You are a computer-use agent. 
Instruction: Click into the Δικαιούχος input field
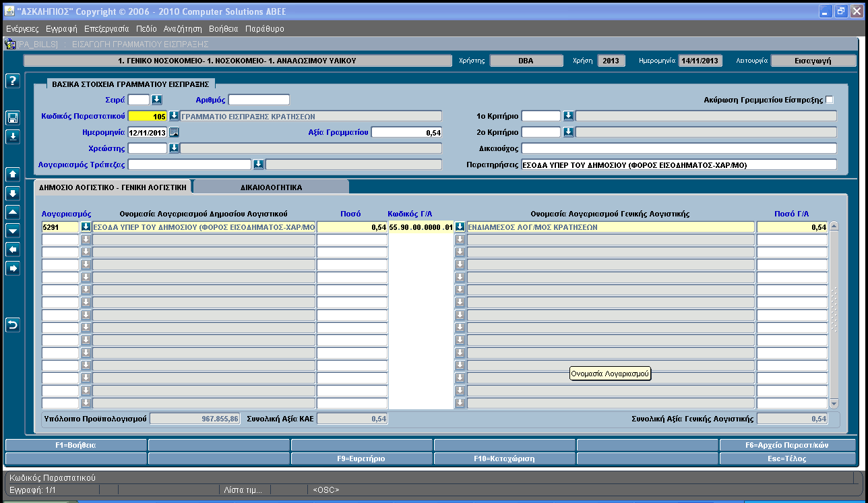pyautogui.click(x=679, y=148)
